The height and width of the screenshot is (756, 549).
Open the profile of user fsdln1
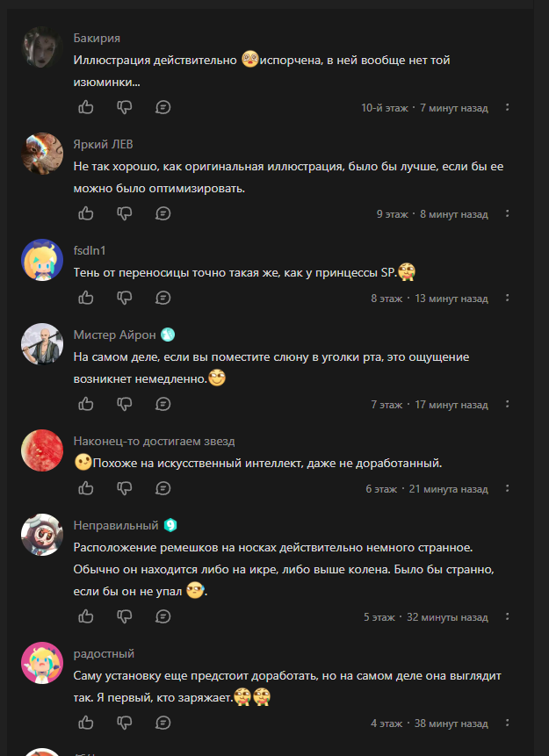pos(90,251)
